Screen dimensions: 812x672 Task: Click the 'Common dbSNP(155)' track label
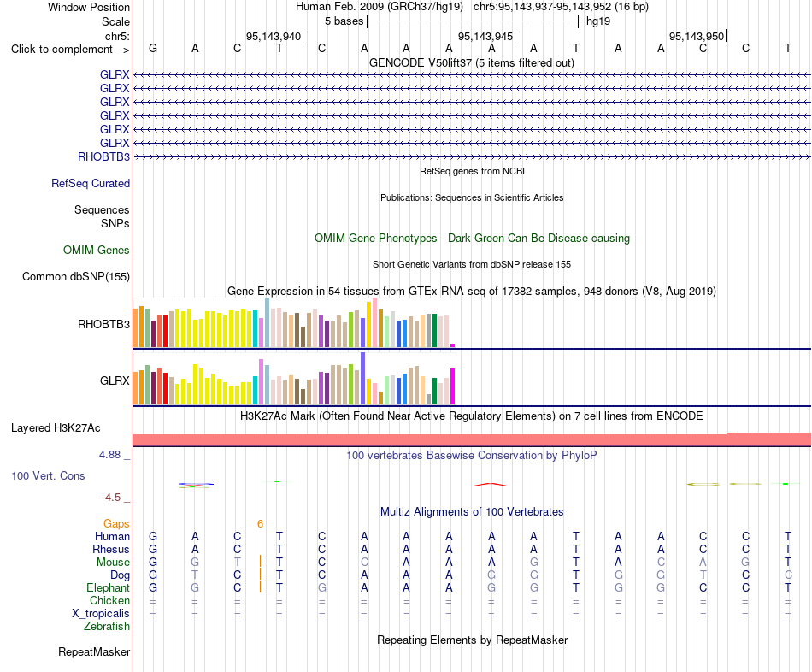click(76, 277)
